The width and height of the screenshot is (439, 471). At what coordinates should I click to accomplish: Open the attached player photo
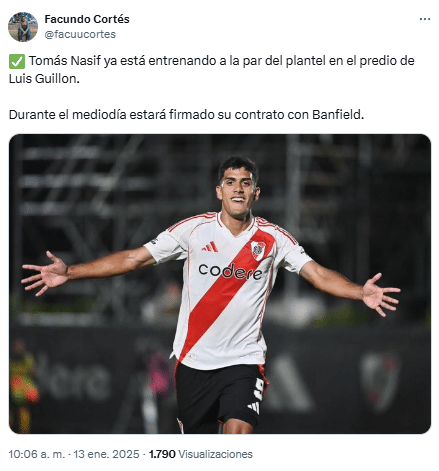(x=220, y=284)
